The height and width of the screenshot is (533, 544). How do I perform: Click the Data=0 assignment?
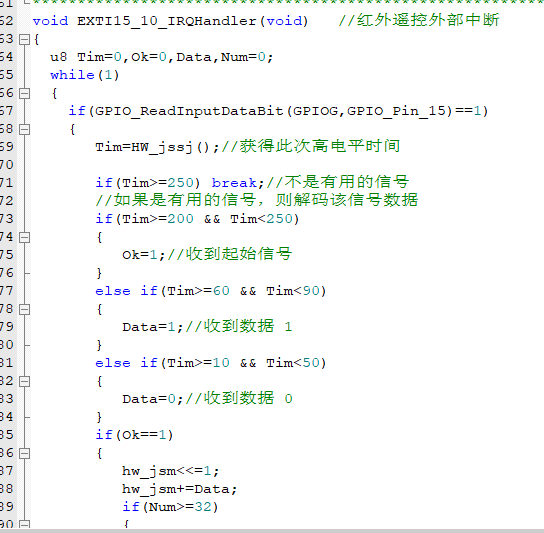pos(153,399)
